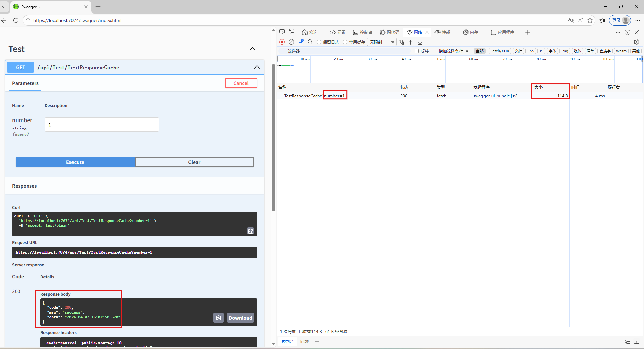Click the export HAR download arrow
Image resolution: width=644 pixels, height=349 pixels.
[420, 42]
